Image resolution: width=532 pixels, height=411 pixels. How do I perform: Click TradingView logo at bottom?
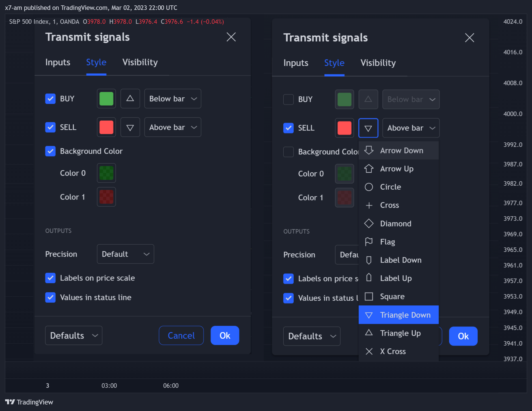pos(29,402)
